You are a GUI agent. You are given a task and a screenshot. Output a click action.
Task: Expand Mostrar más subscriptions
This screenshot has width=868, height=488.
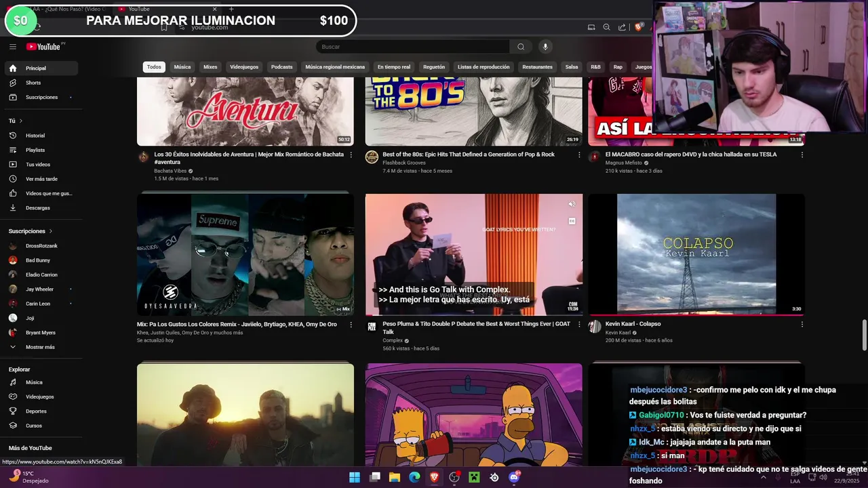pos(41,347)
